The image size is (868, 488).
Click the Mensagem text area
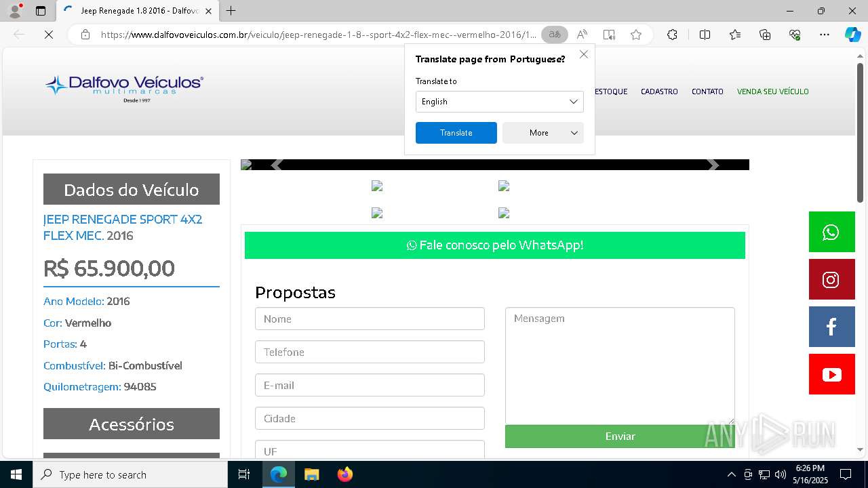[620, 366]
